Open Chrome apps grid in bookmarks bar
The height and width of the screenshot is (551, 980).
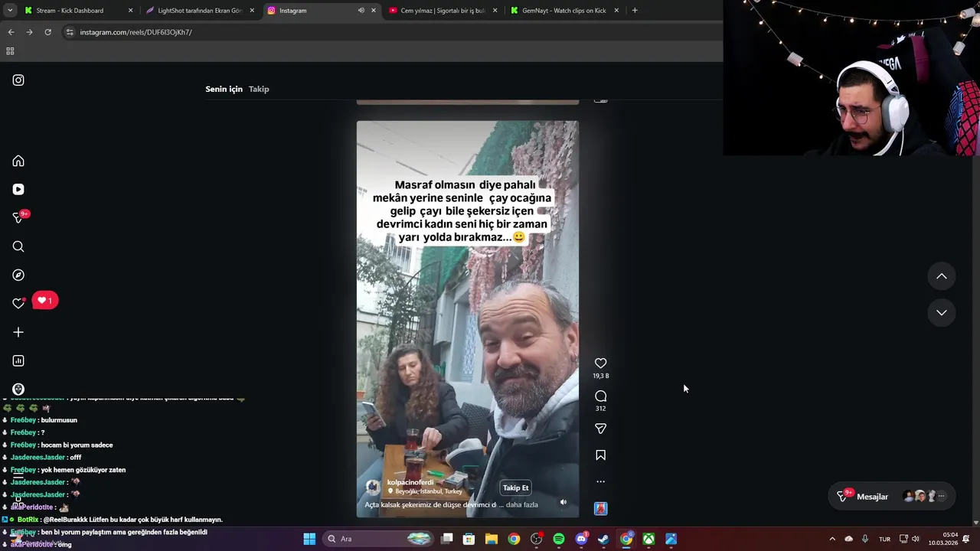coord(10,51)
